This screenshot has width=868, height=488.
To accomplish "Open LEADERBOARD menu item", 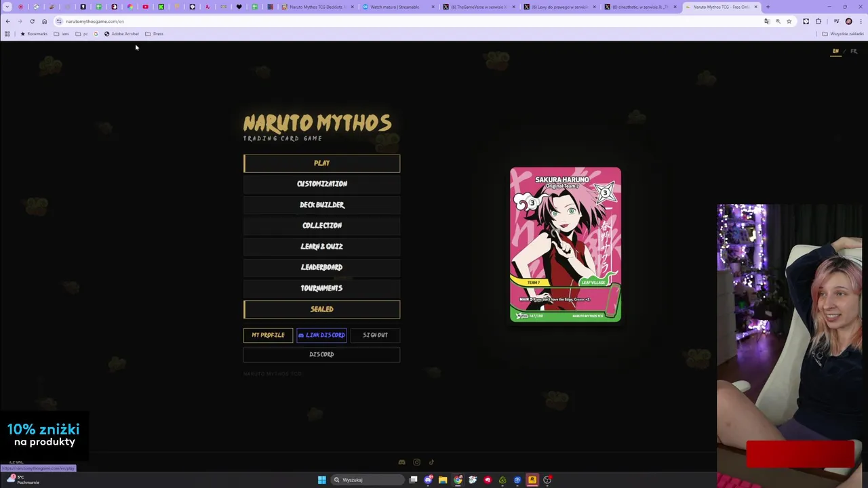I will [x=321, y=267].
